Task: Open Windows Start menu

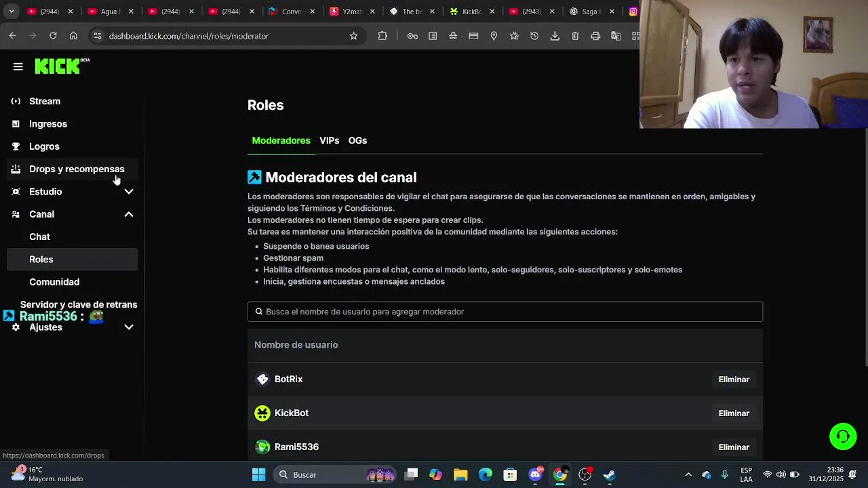Action: (x=258, y=474)
